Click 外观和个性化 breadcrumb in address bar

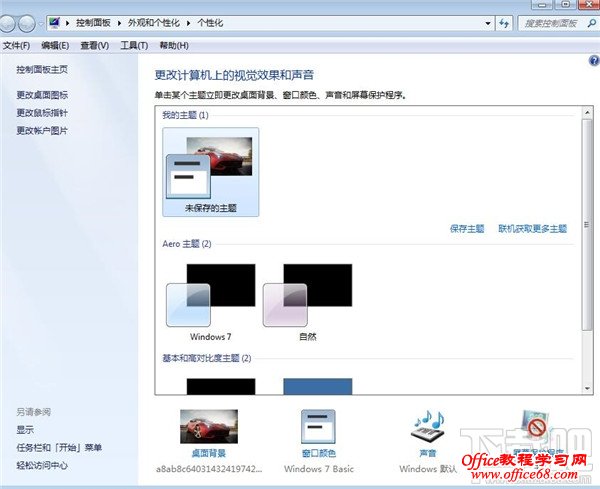pos(154,23)
